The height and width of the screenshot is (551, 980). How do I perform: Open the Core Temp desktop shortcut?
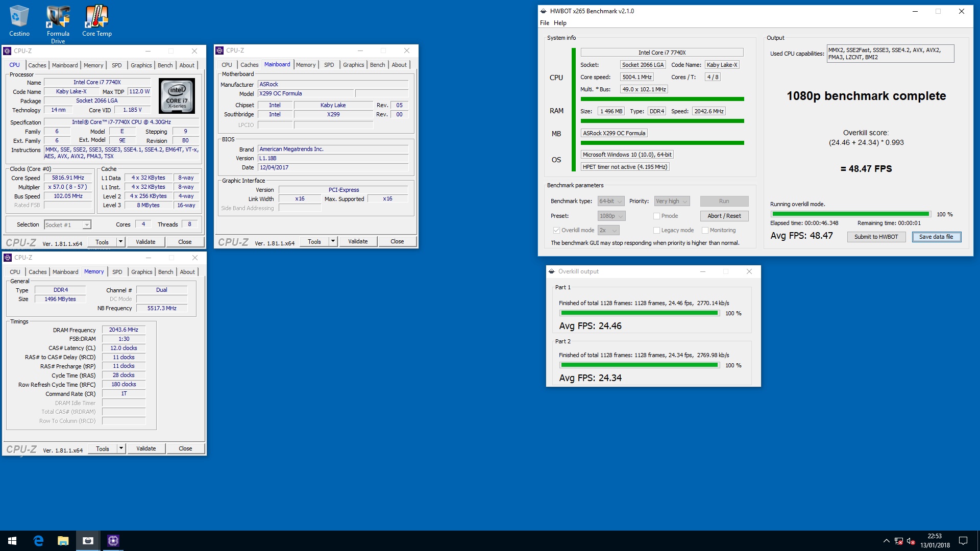pyautogui.click(x=96, y=20)
